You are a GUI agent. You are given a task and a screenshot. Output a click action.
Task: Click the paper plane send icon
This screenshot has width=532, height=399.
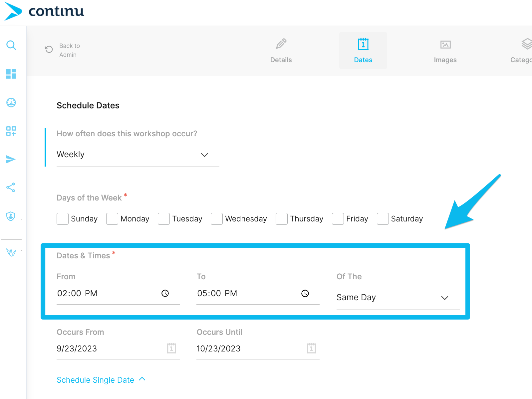tap(11, 159)
